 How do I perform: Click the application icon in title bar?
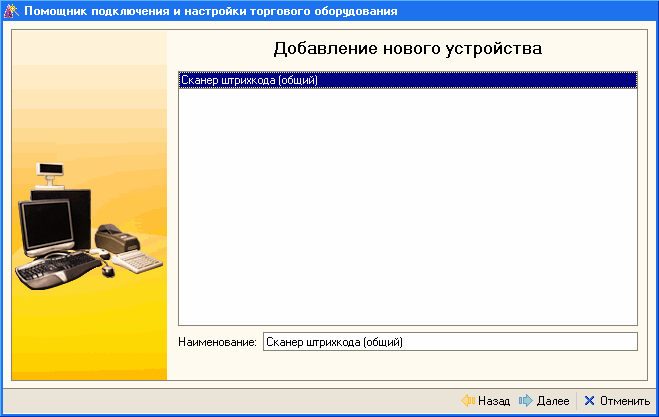coord(11,11)
